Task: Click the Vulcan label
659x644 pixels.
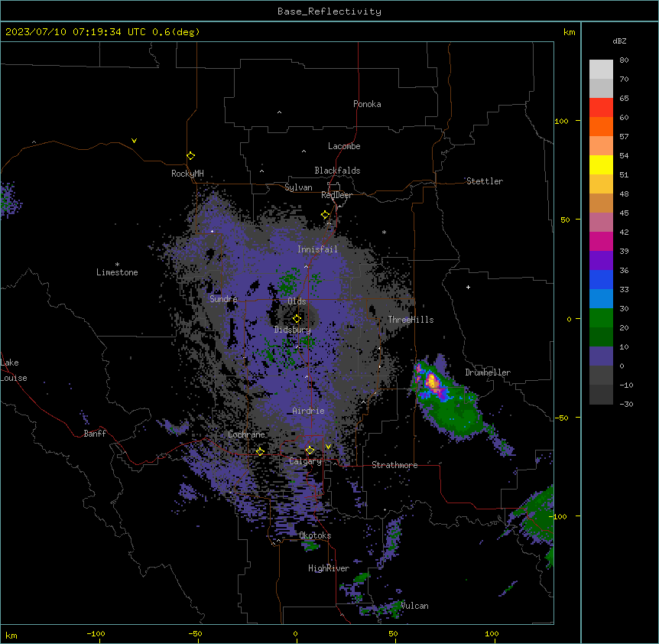Action: click(x=414, y=606)
